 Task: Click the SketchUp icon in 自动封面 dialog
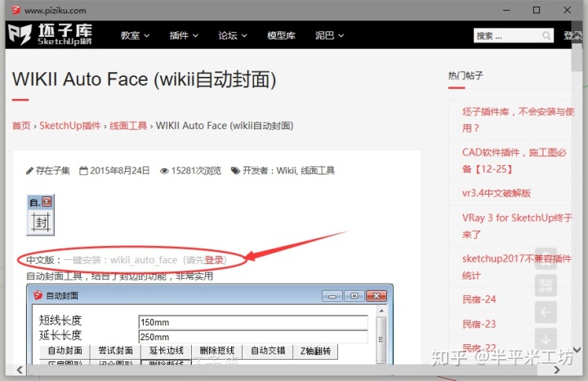(x=38, y=295)
